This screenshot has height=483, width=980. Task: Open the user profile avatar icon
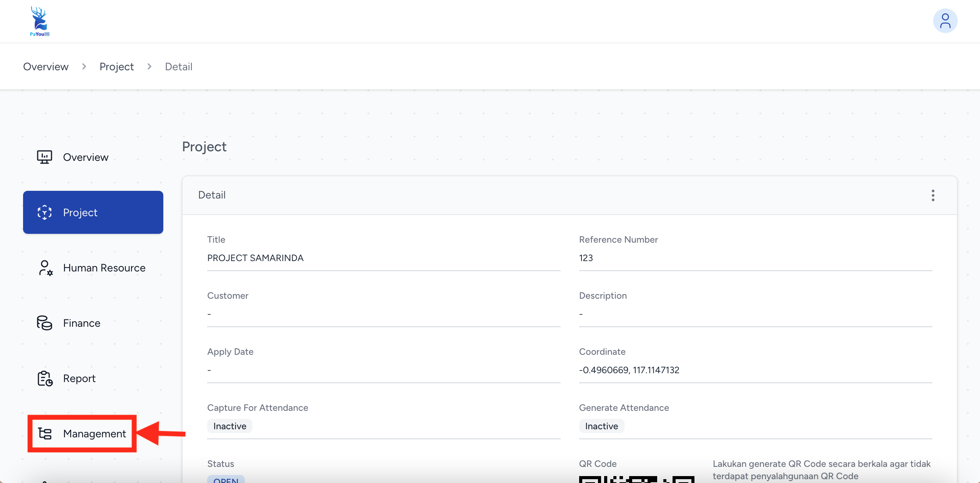[x=945, y=21]
